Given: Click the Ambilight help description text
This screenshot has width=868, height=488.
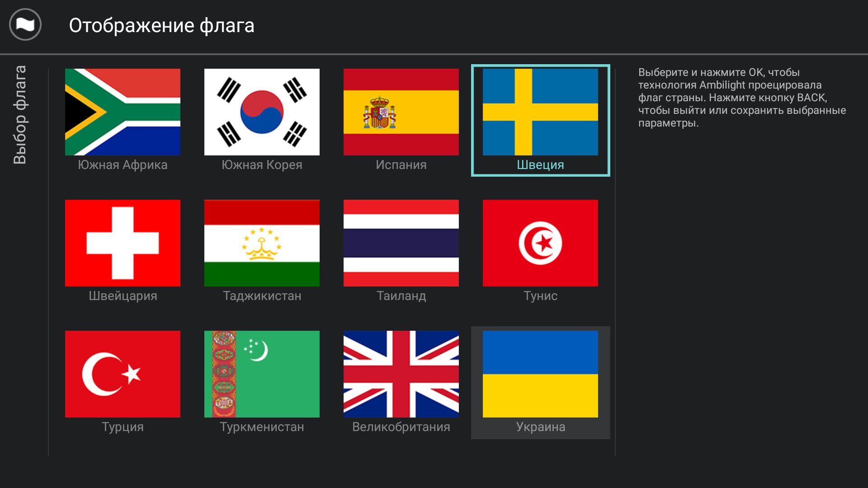Looking at the screenshot, I should click(742, 98).
